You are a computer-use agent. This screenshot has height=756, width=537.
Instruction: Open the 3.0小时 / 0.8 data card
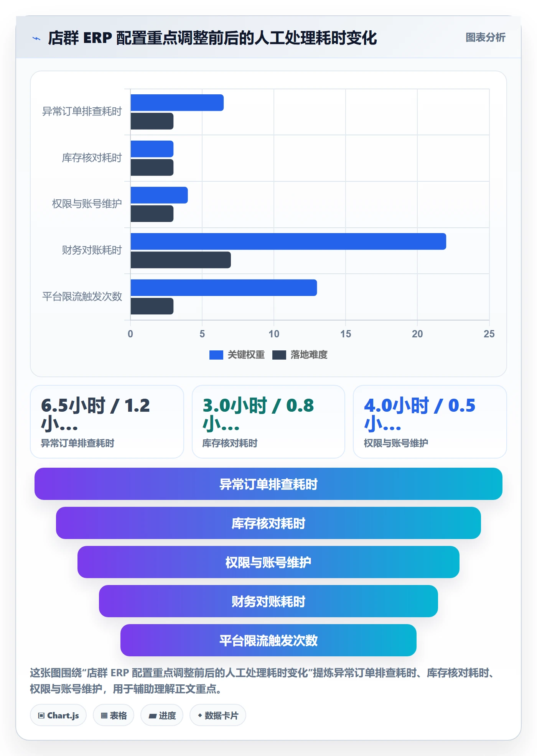pos(268,422)
